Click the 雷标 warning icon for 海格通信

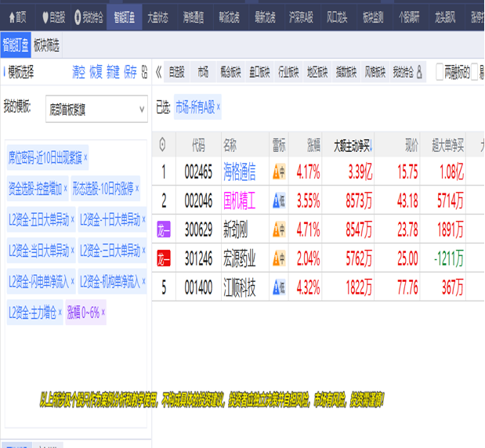pyautogui.click(x=278, y=172)
